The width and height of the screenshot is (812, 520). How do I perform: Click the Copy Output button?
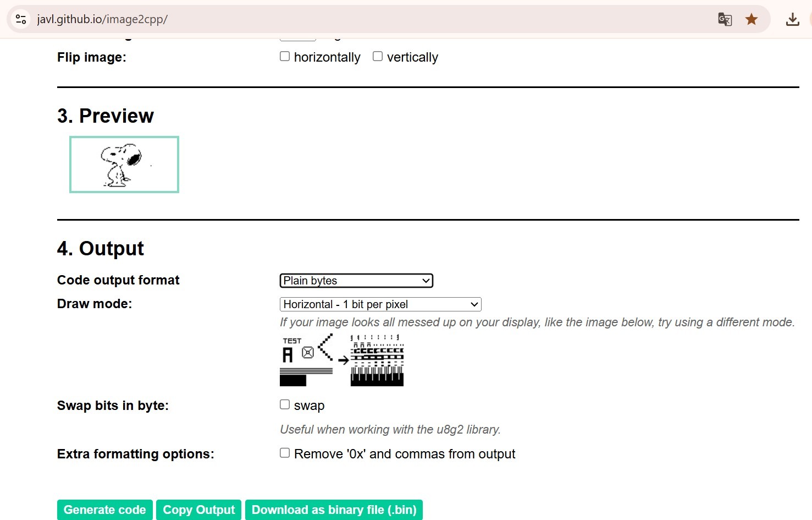tap(198, 510)
